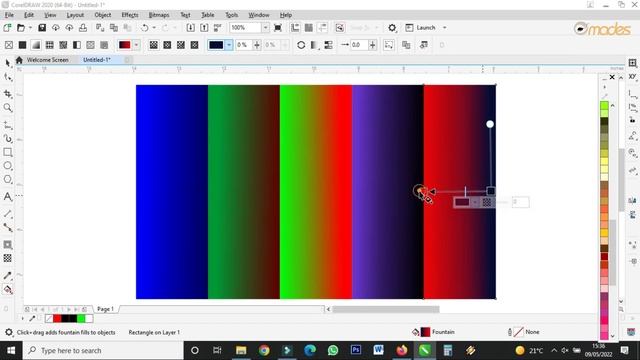Toggle Show rulers button
Screen dimensions: 640x360
295,28
